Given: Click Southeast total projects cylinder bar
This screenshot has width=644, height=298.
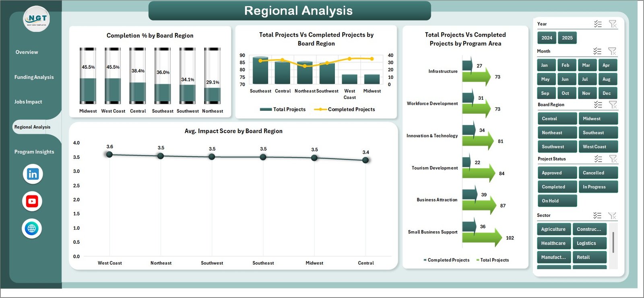Looking at the screenshot, I should coord(260,70).
